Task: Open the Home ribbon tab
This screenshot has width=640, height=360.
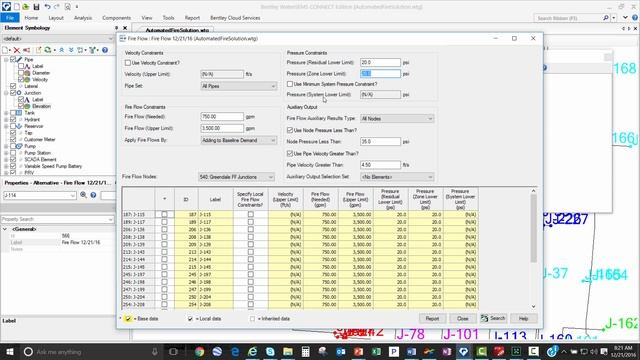Action: (31, 18)
